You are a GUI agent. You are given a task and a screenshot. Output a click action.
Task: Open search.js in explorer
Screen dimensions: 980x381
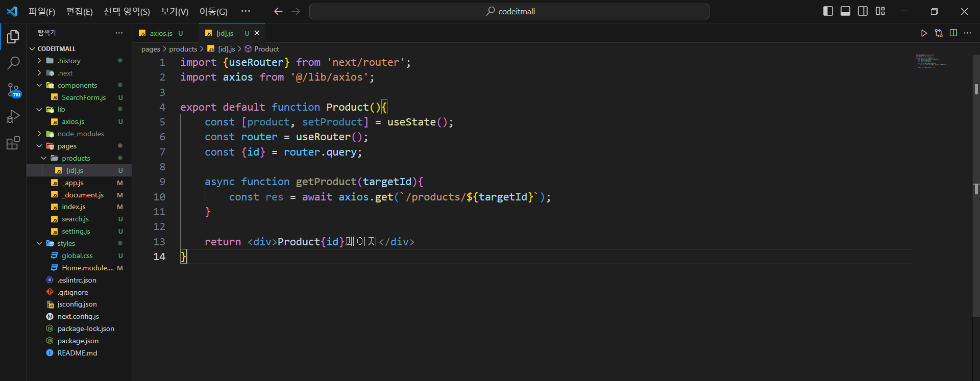point(79,219)
